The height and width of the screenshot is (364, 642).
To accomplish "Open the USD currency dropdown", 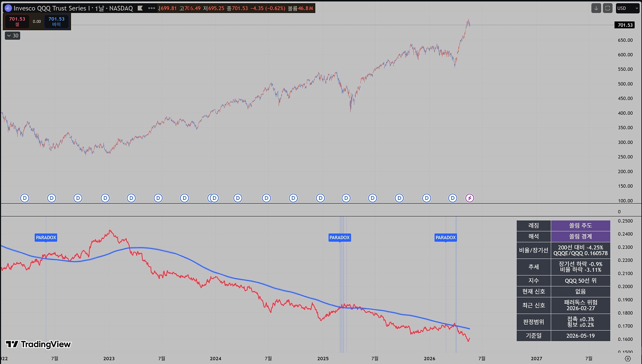I will coord(627,8).
